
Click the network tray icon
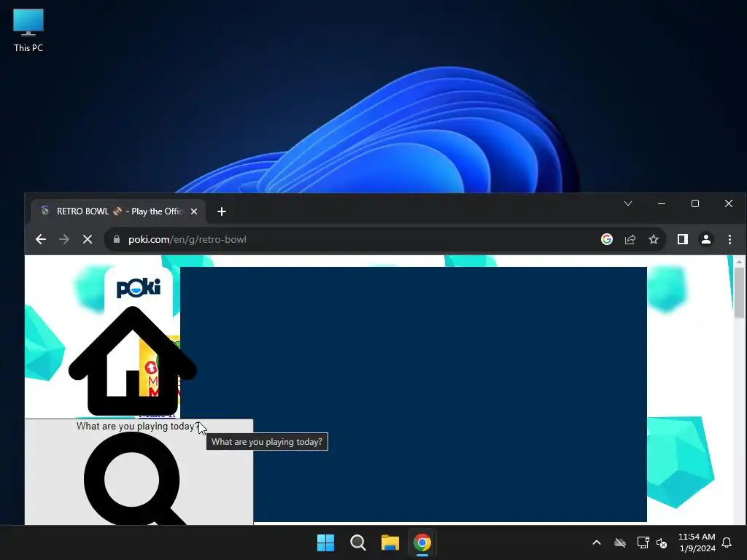(x=643, y=542)
